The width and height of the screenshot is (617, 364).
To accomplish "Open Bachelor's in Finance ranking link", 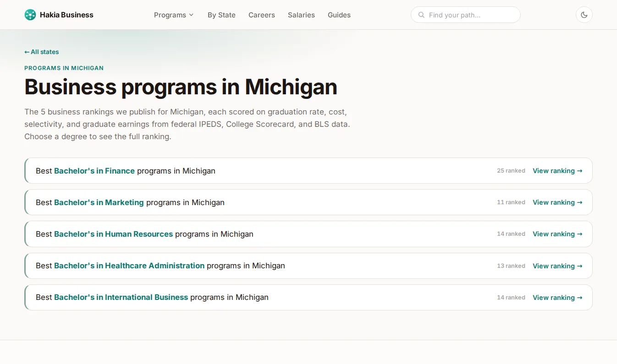I will click(x=94, y=171).
